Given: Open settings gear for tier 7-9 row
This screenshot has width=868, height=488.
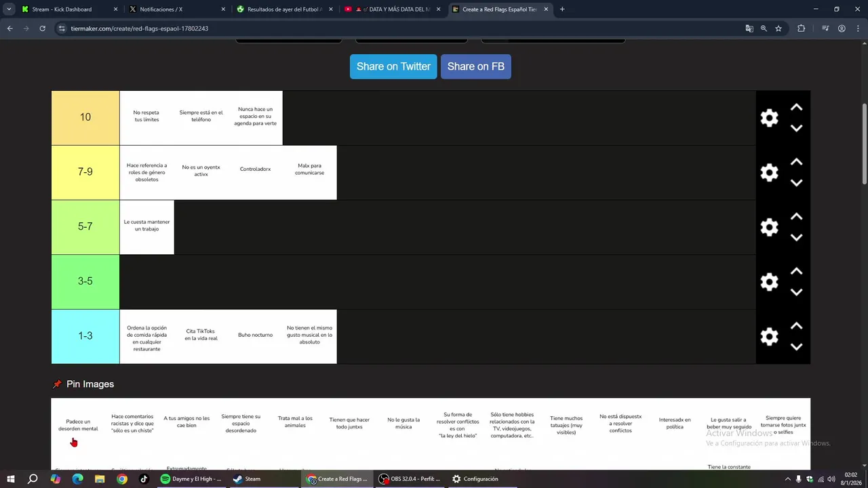Looking at the screenshot, I should (x=769, y=173).
